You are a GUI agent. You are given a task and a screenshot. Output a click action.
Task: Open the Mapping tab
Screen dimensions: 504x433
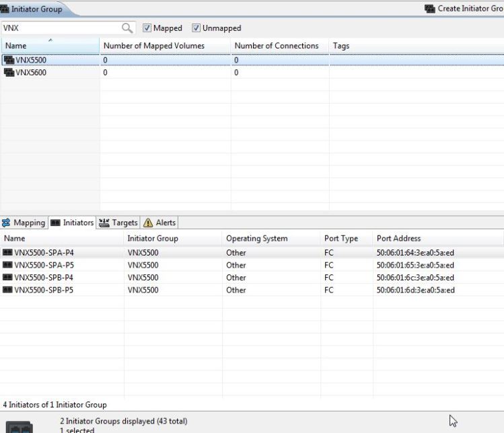24,223
